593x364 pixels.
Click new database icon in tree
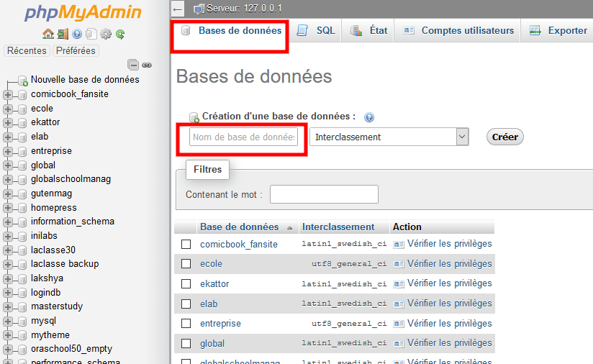pos(23,80)
